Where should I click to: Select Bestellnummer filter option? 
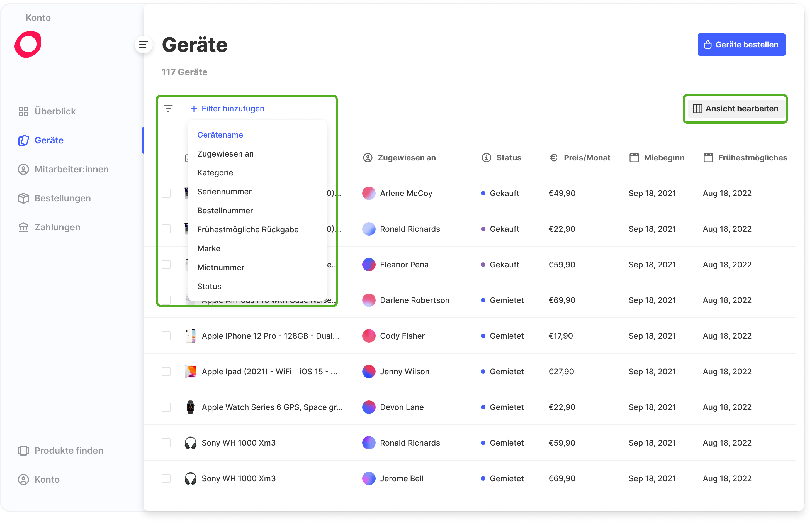(225, 211)
